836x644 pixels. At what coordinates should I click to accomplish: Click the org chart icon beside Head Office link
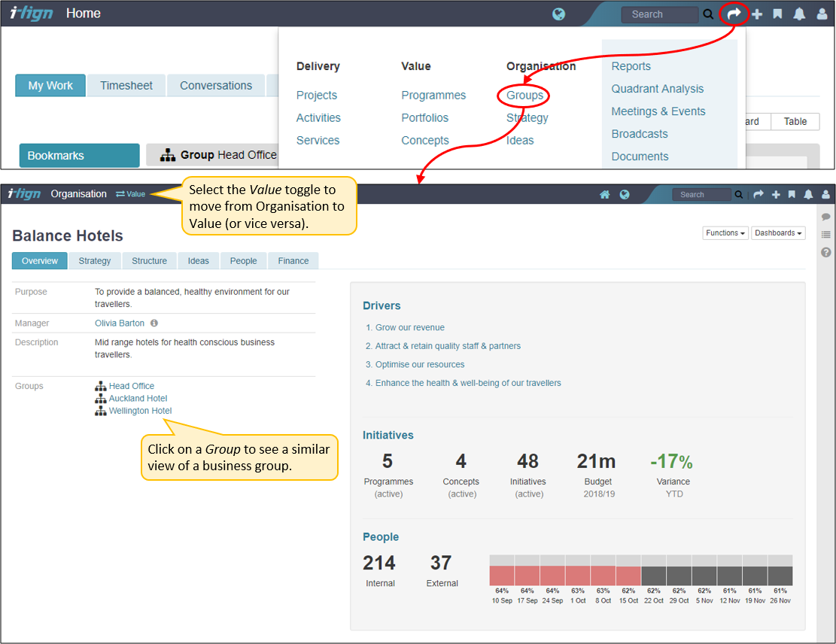pyautogui.click(x=101, y=386)
